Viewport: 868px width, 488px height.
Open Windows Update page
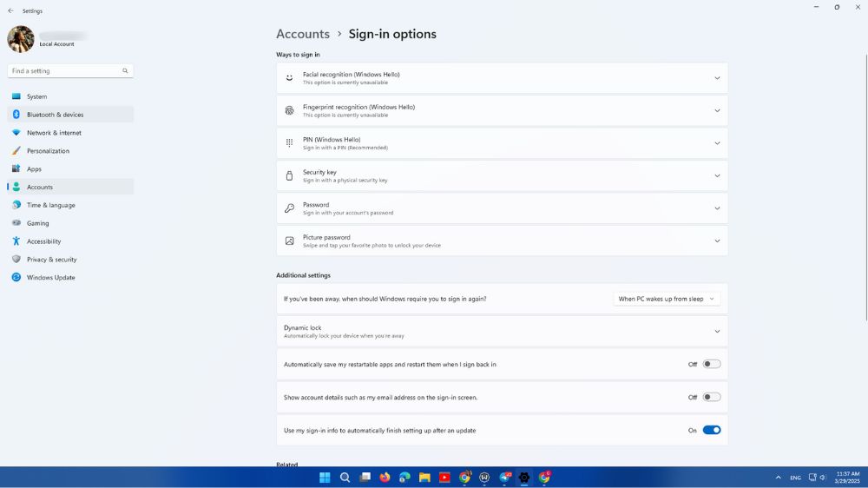pos(70,278)
